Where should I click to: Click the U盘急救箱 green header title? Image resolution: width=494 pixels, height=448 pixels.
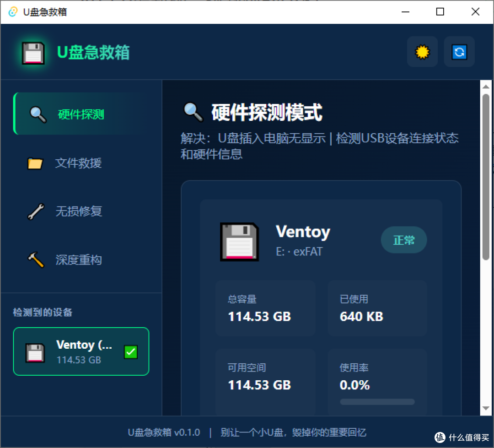coord(93,52)
